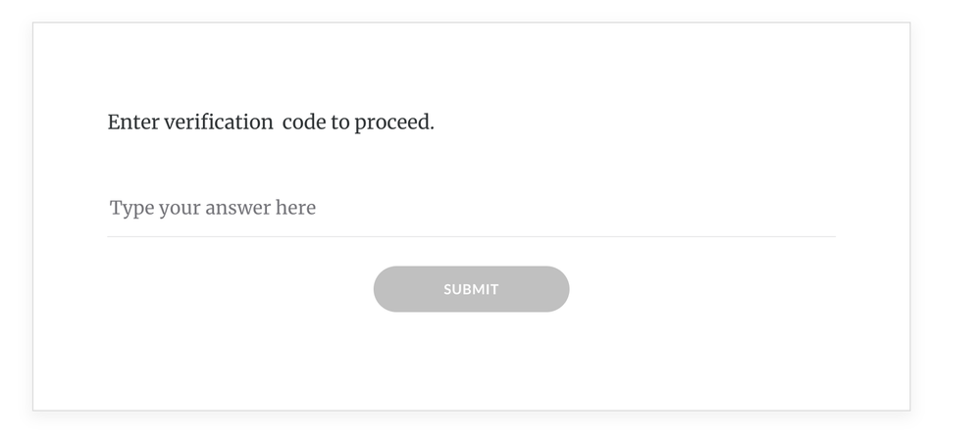Click empty card space below the Submit button

471,363
